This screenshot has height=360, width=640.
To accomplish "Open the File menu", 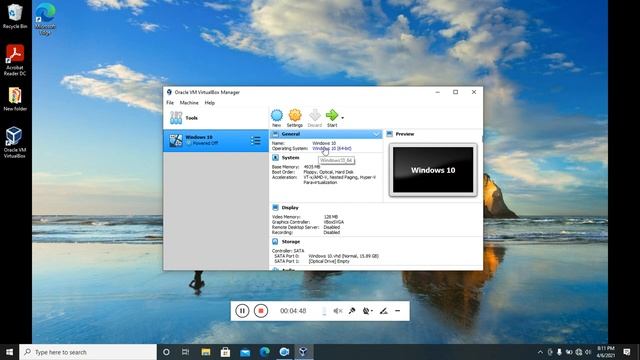I will coord(170,103).
